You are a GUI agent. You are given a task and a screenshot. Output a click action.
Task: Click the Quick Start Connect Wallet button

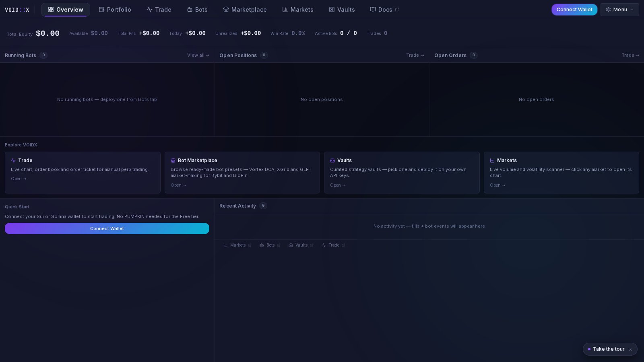point(107,228)
